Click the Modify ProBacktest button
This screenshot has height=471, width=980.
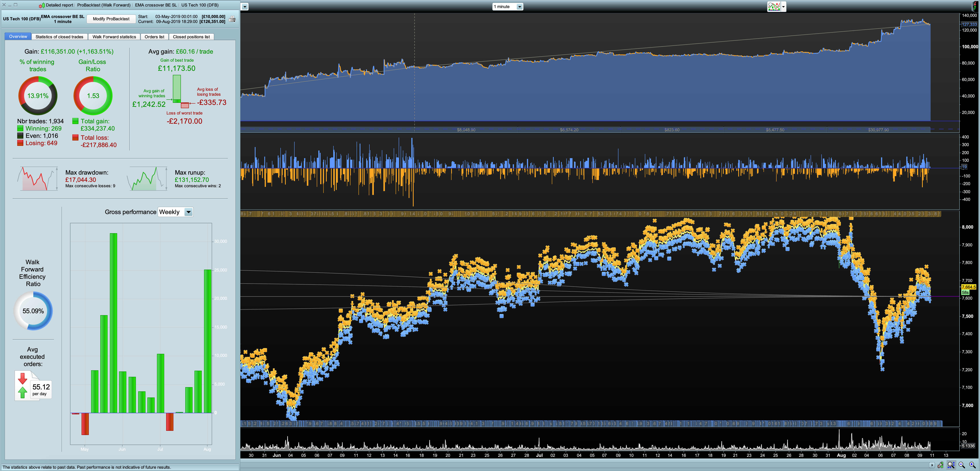pos(111,19)
